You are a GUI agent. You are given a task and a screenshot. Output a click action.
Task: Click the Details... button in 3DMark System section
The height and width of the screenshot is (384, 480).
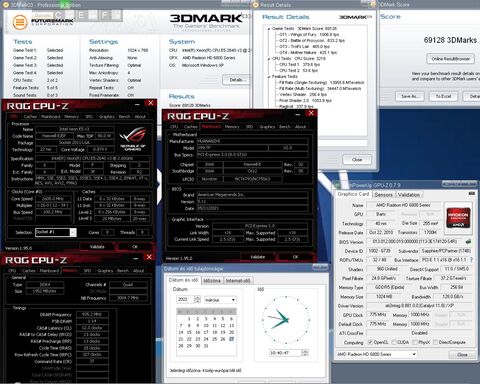(237, 80)
